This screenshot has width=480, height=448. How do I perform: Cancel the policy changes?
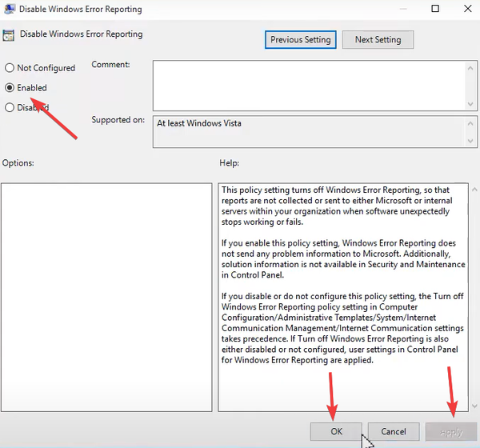tap(394, 432)
